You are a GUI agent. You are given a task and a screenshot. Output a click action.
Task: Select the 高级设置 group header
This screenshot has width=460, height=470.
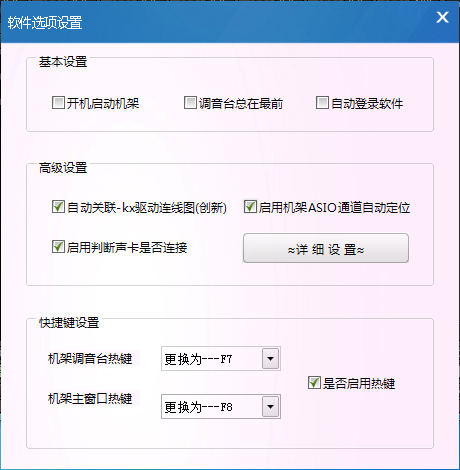[63, 168]
